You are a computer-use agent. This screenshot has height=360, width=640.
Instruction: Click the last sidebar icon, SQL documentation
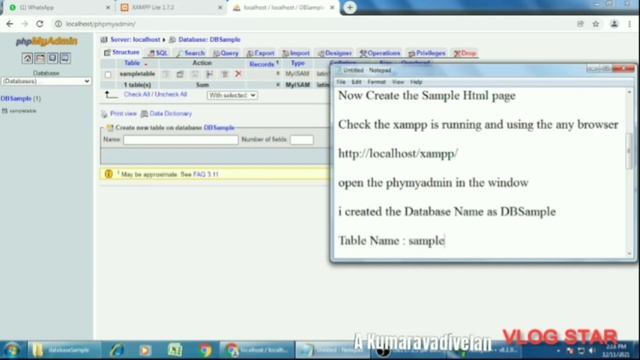tap(65, 58)
